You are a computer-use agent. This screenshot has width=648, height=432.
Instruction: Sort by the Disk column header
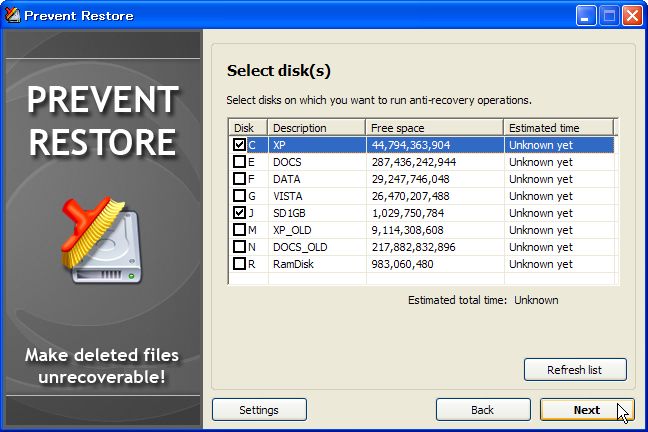click(x=248, y=128)
